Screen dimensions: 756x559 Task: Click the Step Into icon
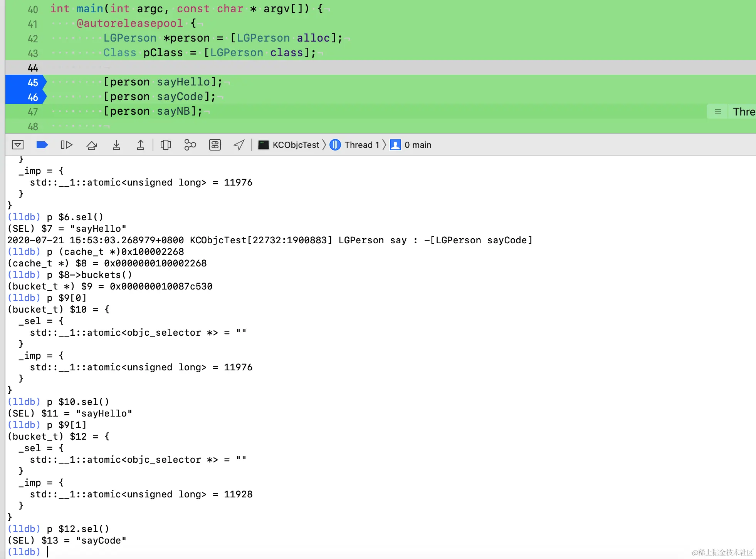tap(116, 145)
